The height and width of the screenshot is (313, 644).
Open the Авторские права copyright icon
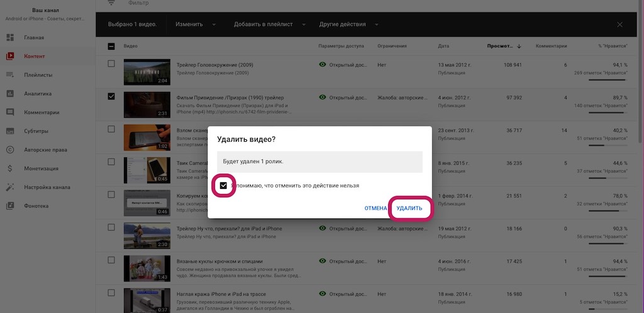(x=10, y=150)
